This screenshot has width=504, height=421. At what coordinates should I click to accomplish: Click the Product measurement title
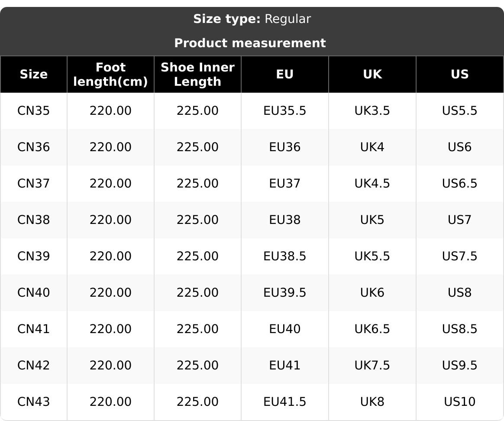(x=250, y=43)
